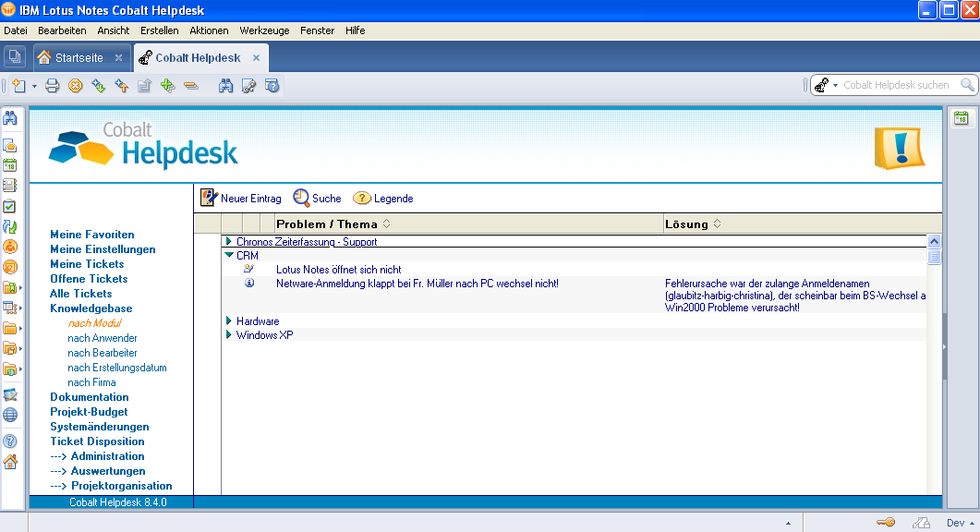
Task: Open the window switcher thumbnails button
Action: click(x=14, y=57)
